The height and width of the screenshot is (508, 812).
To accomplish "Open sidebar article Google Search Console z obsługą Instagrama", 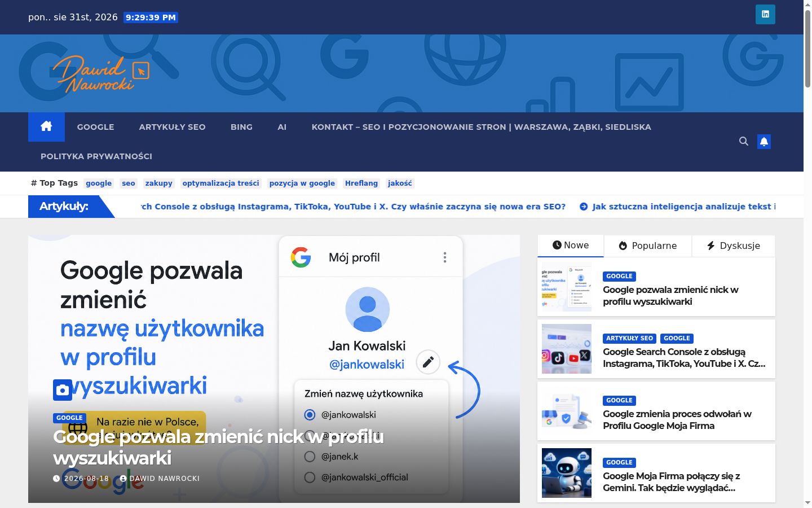I will [x=684, y=358].
